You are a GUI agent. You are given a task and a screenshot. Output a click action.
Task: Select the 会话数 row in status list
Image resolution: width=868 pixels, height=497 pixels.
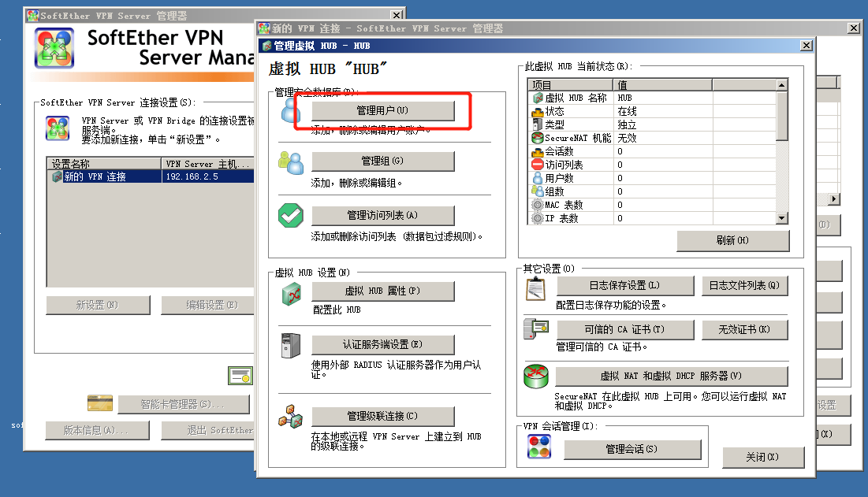point(560,151)
